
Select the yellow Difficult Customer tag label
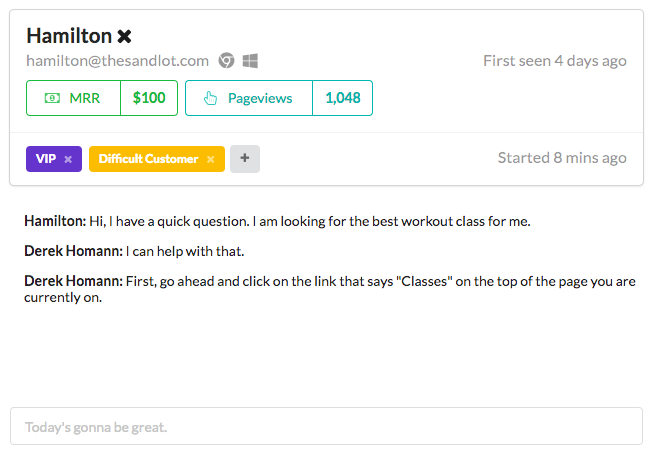click(148, 159)
